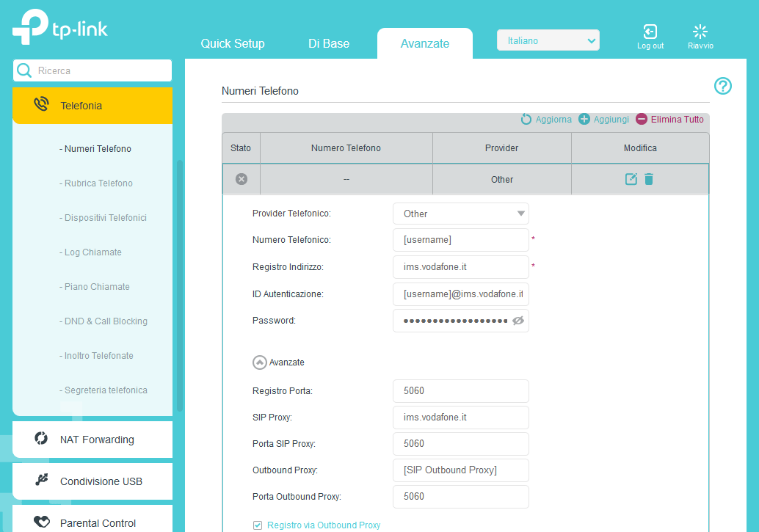The width and height of the screenshot is (759, 532).
Task: Click the Aggiungi link text
Action: coord(611,119)
